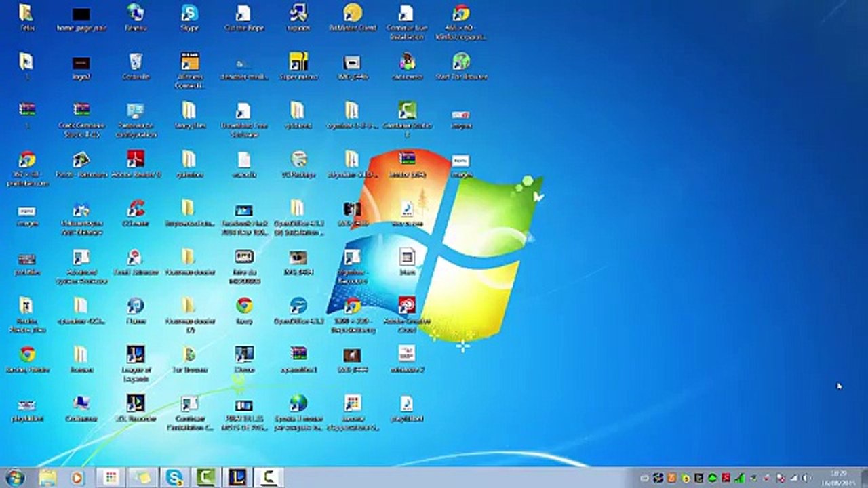868x488 pixels.
Task: Launch the Super mario desktop icon
Action: (x=298, y=67)
